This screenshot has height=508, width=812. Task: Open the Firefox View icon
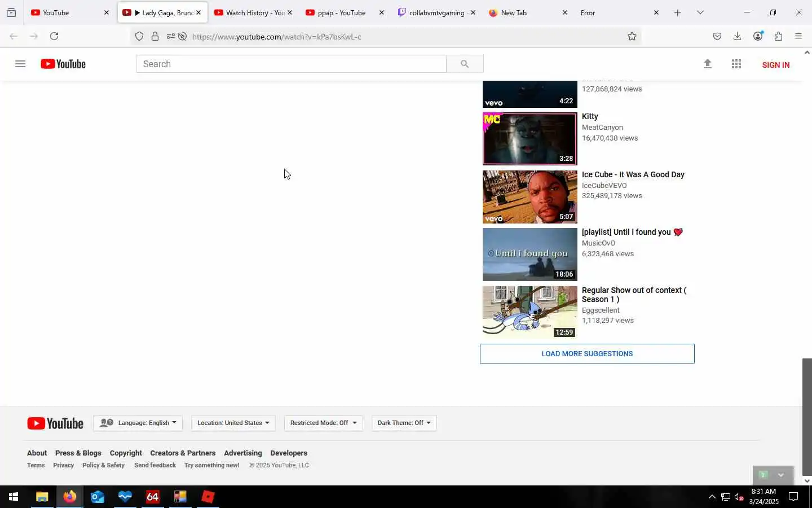click(11, 12)
